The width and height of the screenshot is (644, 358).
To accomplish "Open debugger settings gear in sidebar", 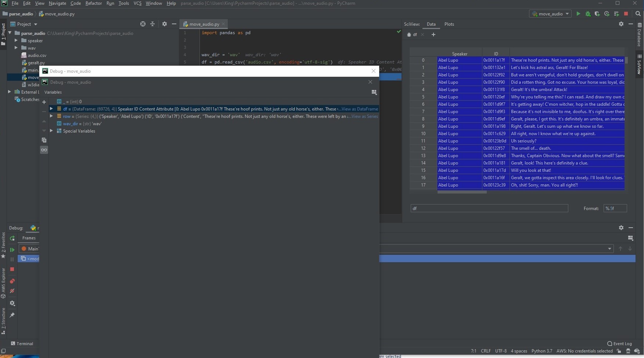I will click(12, 303).
